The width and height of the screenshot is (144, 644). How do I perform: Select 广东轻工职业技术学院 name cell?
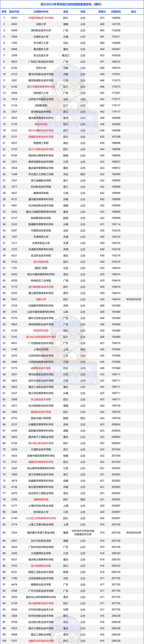[41, 62]
